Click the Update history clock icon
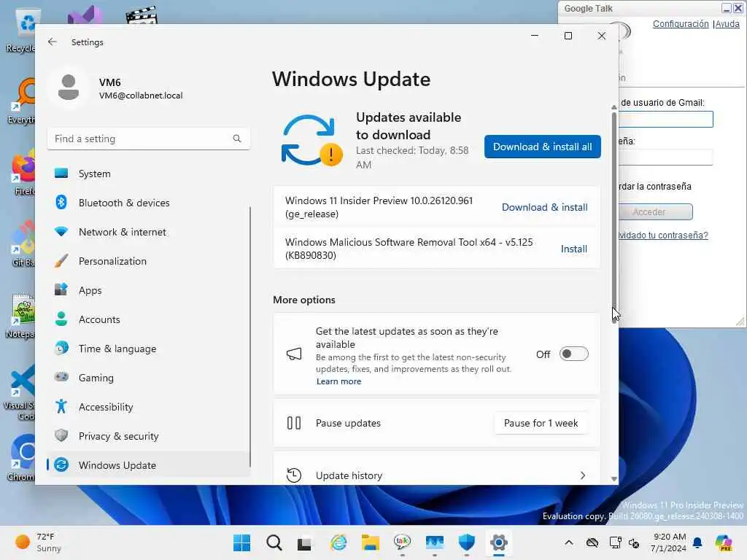Screen dimensions: 747x560 pyautogui.click(x=294, y=475)
